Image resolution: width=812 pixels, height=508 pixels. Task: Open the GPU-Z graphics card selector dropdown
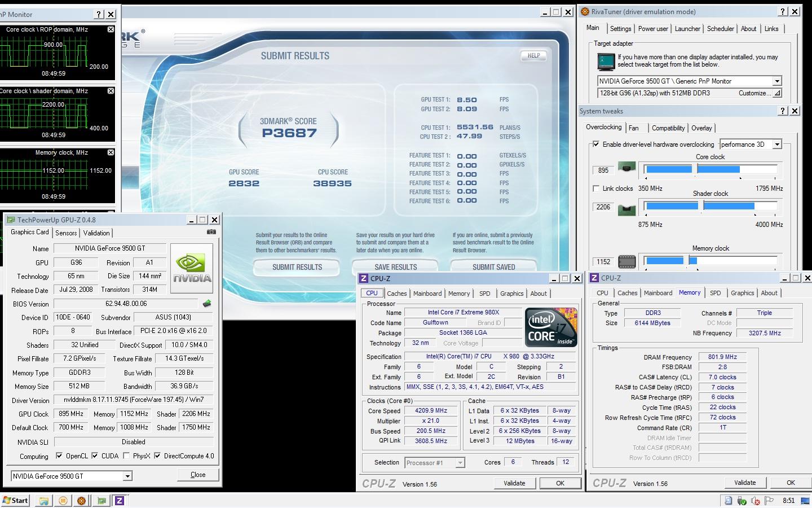click(x=127, y=476)
